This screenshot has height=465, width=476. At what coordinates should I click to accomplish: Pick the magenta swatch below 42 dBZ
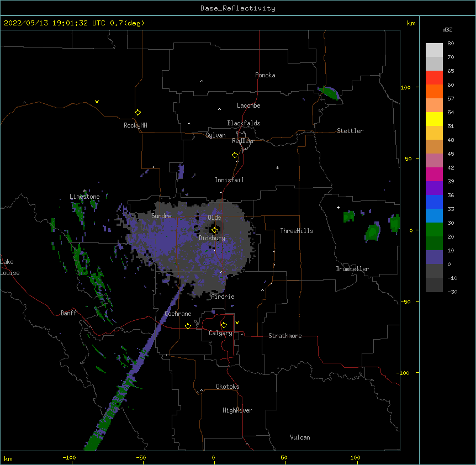434,174
